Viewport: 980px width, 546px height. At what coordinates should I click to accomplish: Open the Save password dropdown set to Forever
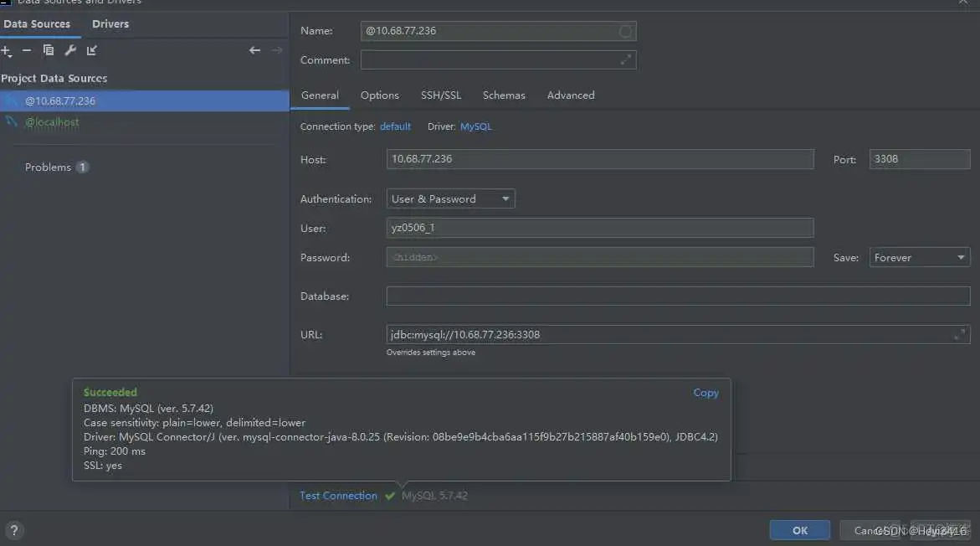click(919, 257)
